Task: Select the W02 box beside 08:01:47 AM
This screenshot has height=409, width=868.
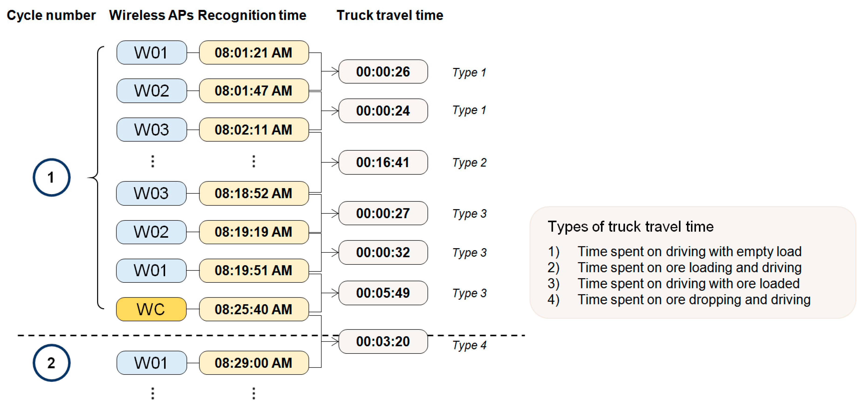Action: tap(152, 91)
